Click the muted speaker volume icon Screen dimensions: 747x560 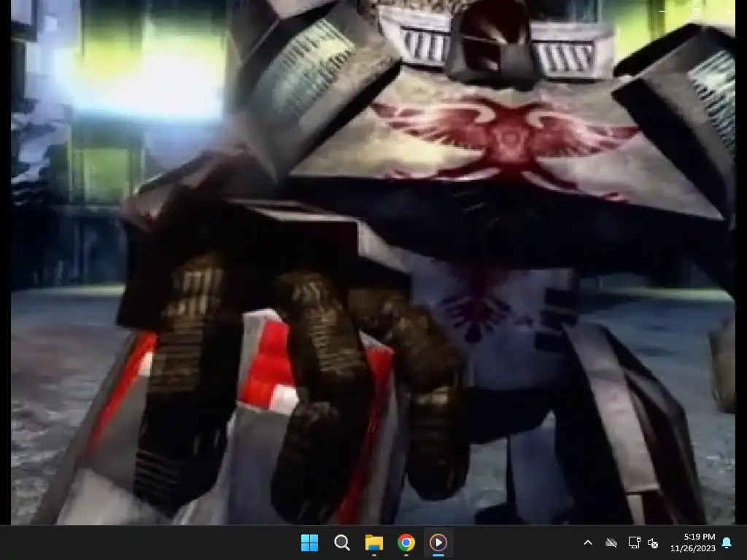[653, 542]
